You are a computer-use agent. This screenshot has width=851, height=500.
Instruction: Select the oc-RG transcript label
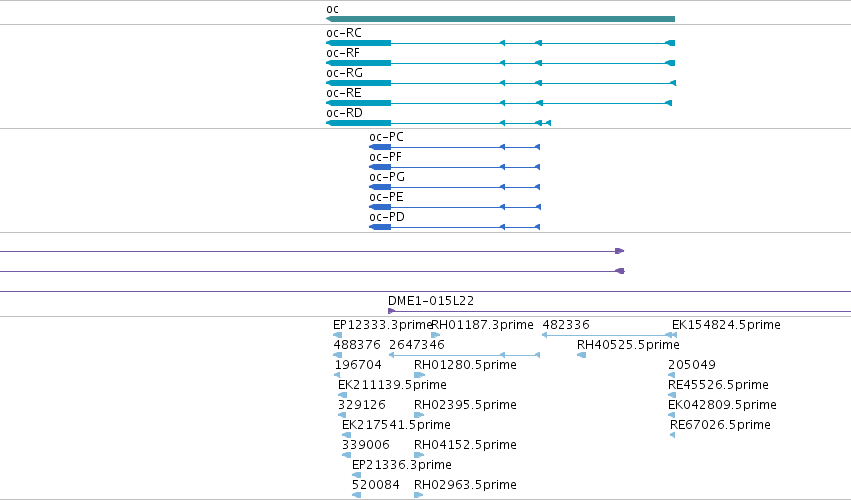(x=344, y=73)
